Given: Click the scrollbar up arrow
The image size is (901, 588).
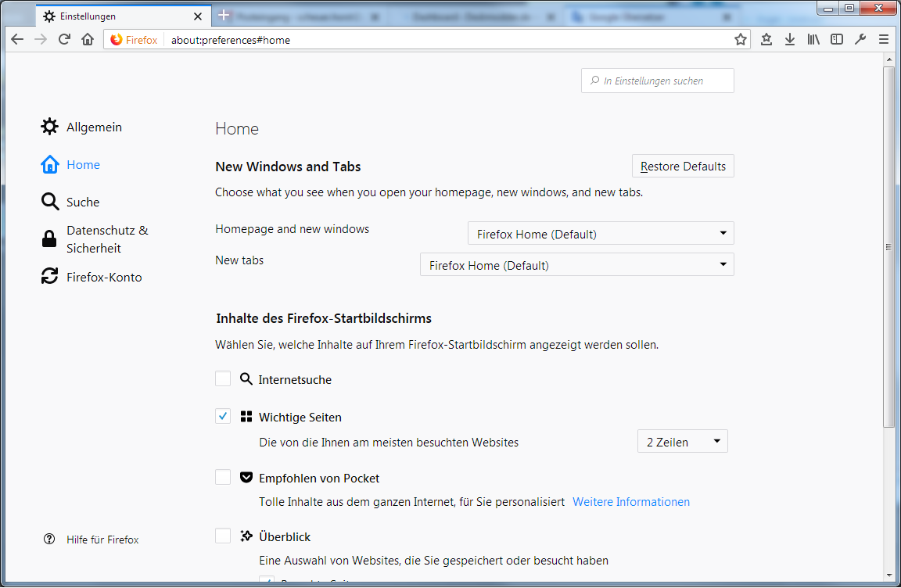Looking at the screenshot, I should [889, 59].
